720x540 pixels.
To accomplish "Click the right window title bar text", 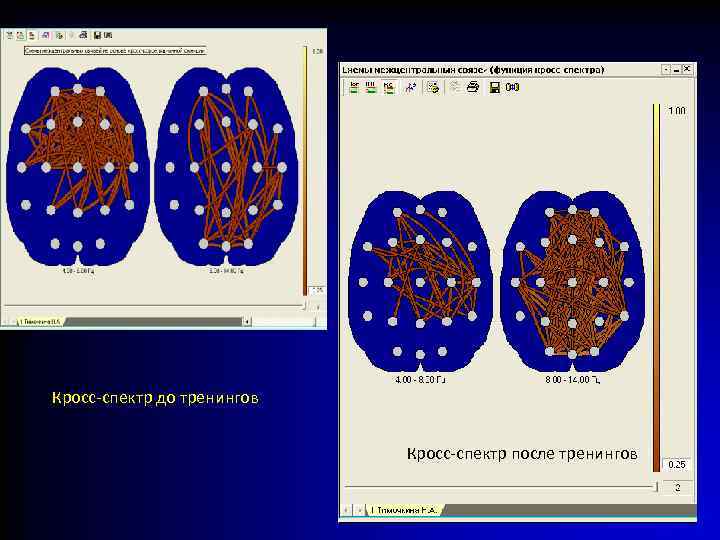I will (473, 70).
